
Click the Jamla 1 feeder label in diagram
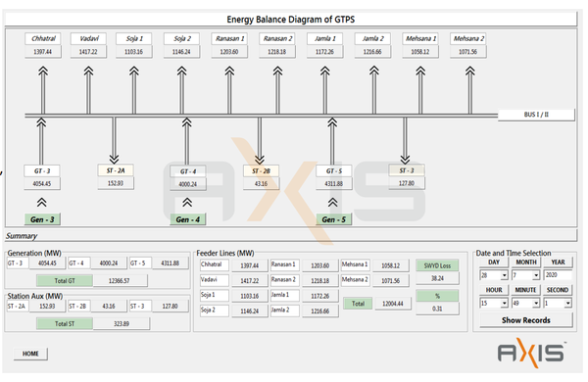(324, 38)
